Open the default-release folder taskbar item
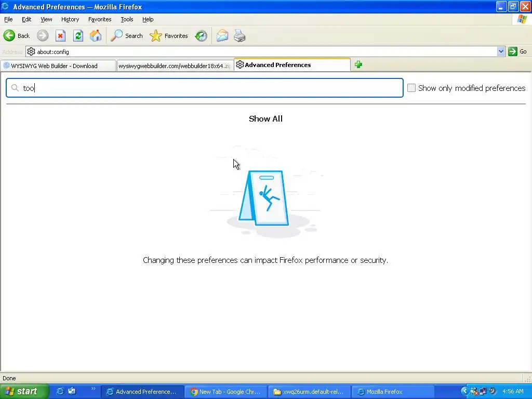The height and width of the screenshot is (399, 532). coord(309,392)
